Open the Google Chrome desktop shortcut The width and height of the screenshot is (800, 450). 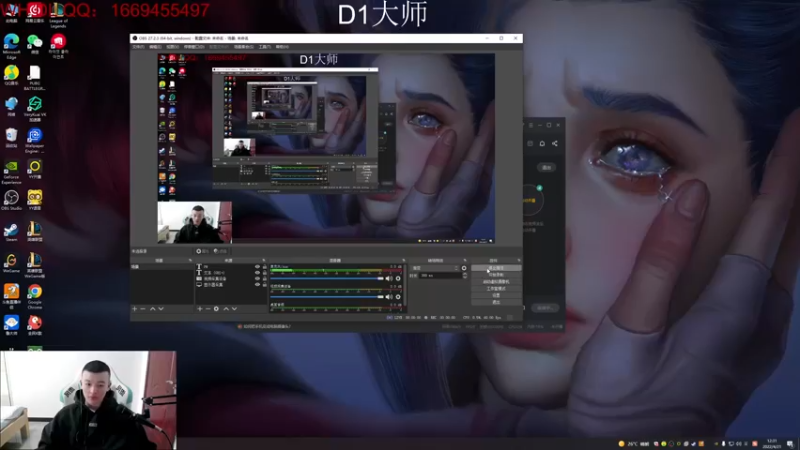click(x=35, y=296)
